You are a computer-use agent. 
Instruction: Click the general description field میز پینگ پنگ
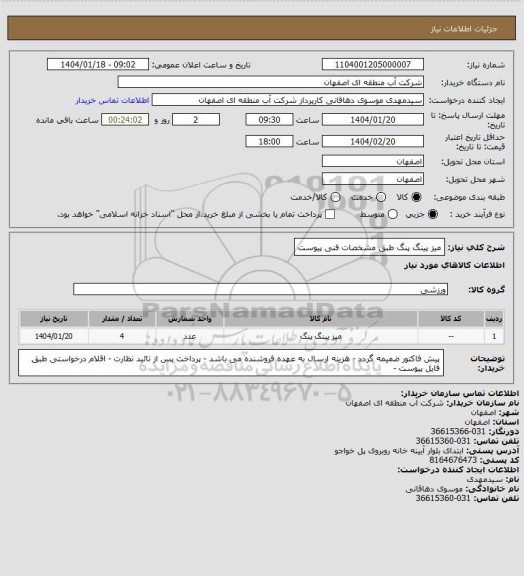point(369,247)
